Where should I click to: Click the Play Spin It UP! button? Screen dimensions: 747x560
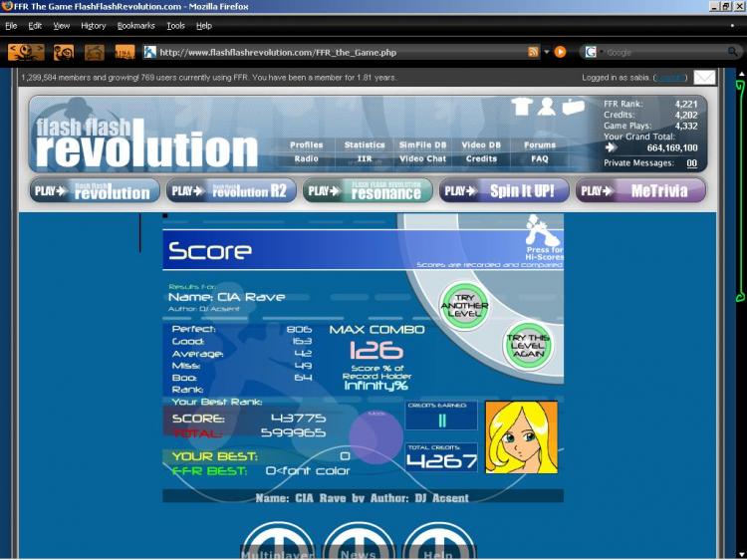click(503, 190)
